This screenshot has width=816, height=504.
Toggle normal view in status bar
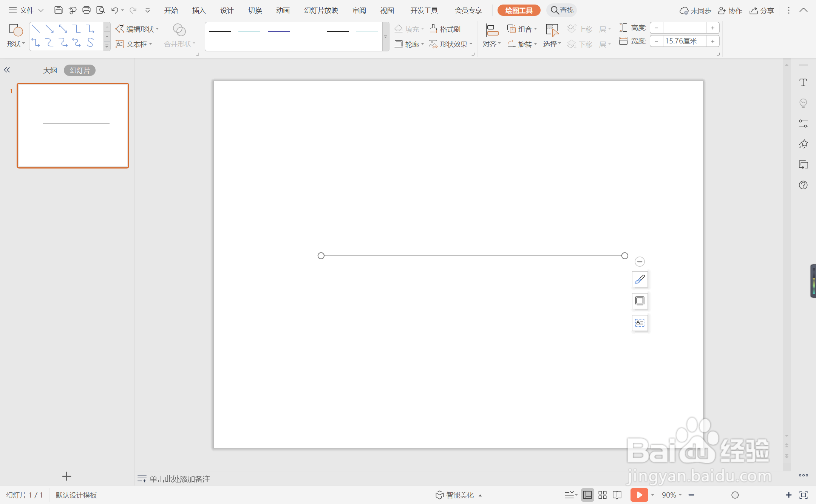click(x=587, y=495)
